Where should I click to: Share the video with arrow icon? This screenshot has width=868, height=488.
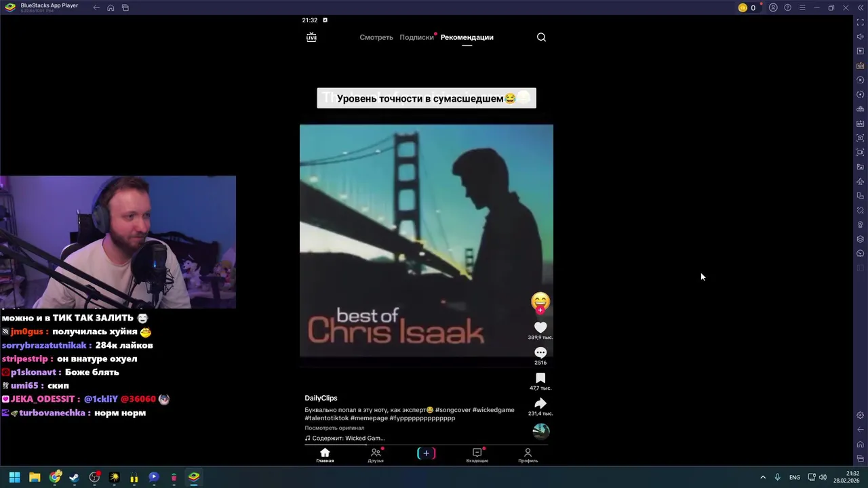(540, 403)
